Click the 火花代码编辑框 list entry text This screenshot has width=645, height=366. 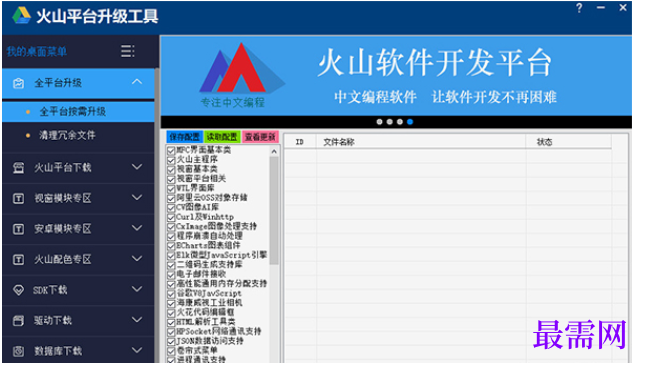[x=205, y=312]
